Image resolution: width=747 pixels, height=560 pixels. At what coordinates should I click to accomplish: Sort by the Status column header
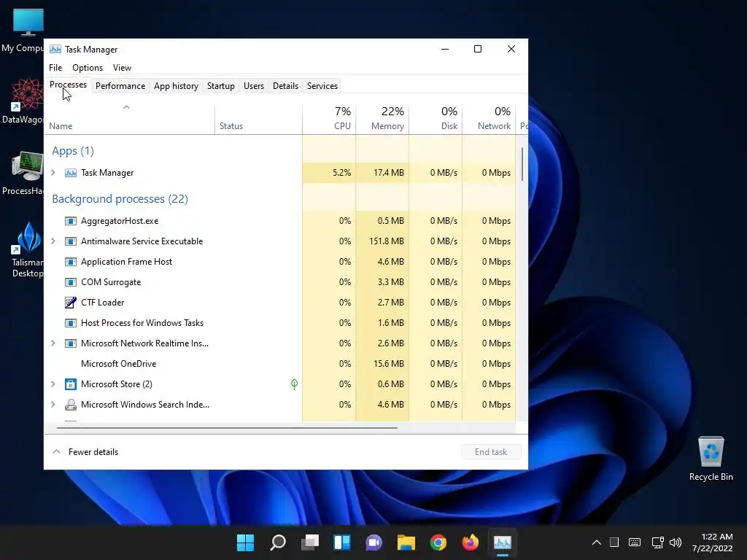258,118
